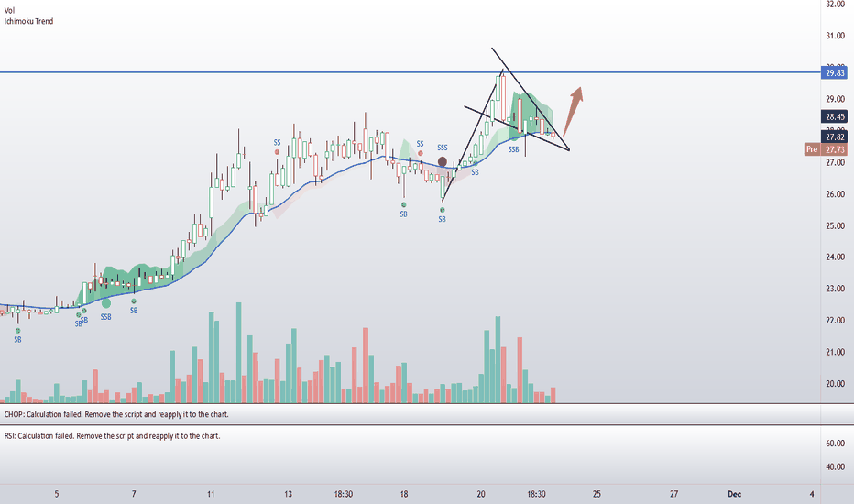Click the 29.83 horizontal line price label
This screenshot has height=504, width=854.
835,72
